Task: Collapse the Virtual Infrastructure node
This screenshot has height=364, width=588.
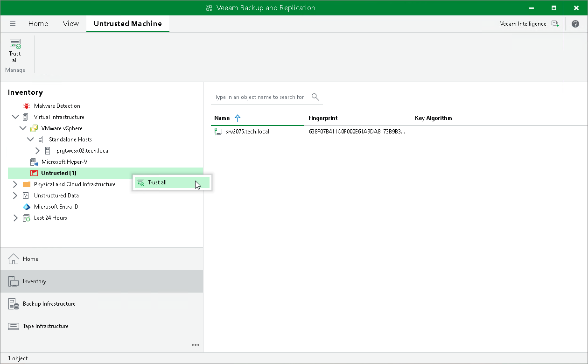Action: [x=15, y=117]
